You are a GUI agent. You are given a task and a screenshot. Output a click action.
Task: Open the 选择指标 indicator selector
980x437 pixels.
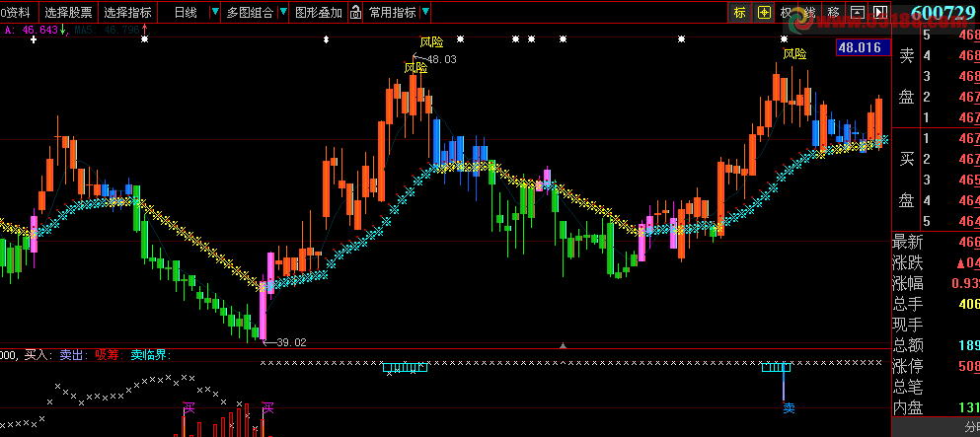coord(127,13)
